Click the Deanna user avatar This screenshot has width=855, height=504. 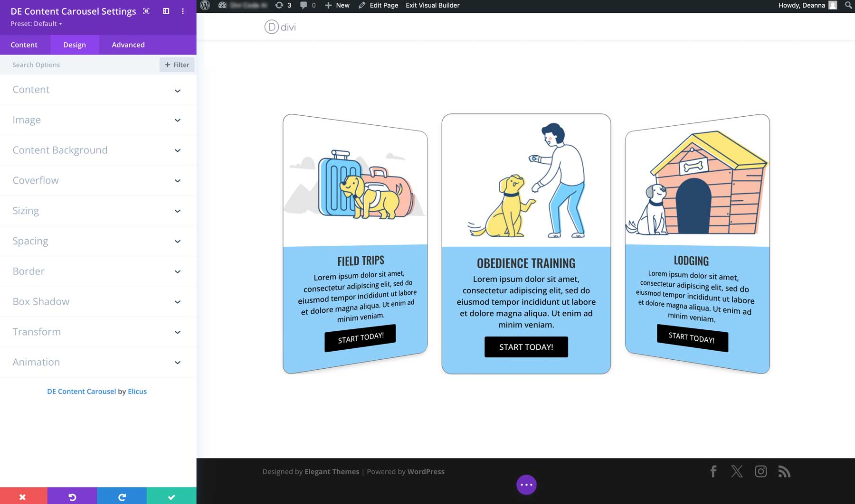tap(833, 5)
